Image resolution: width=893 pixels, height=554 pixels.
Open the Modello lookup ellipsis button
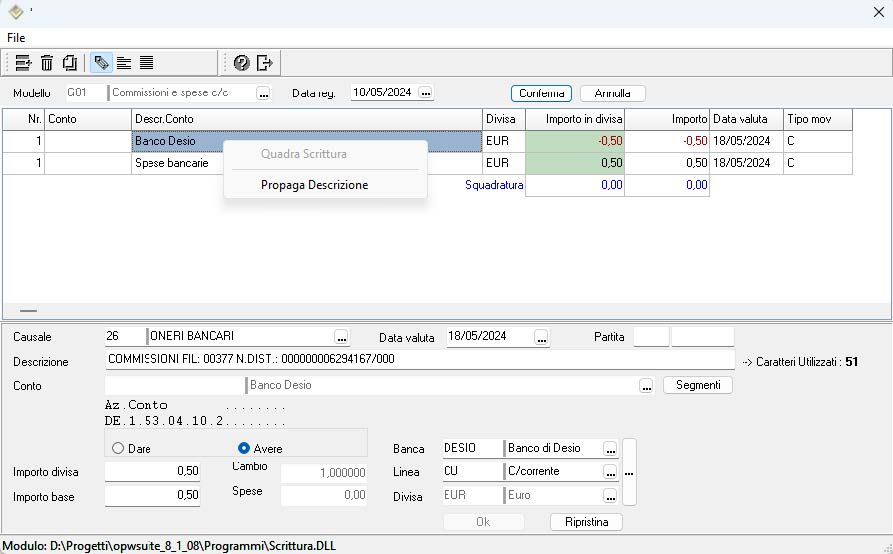coord(263,93)
